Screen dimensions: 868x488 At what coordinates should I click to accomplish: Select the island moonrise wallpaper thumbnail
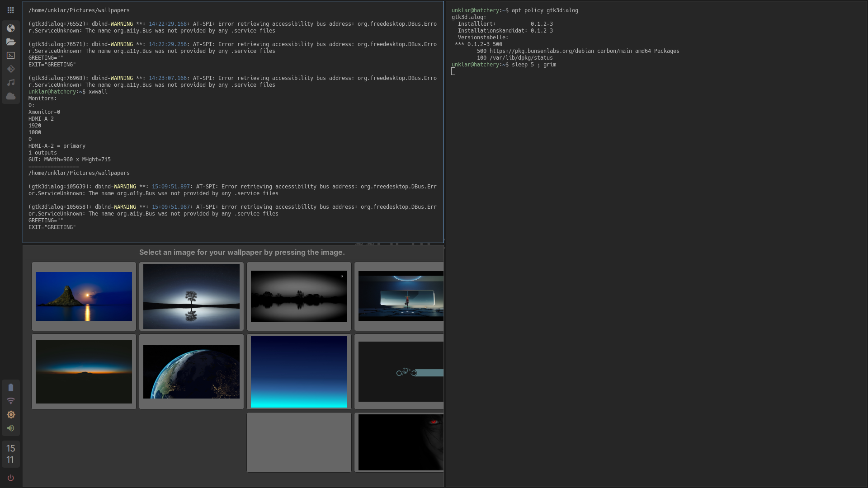click(84, 296)
